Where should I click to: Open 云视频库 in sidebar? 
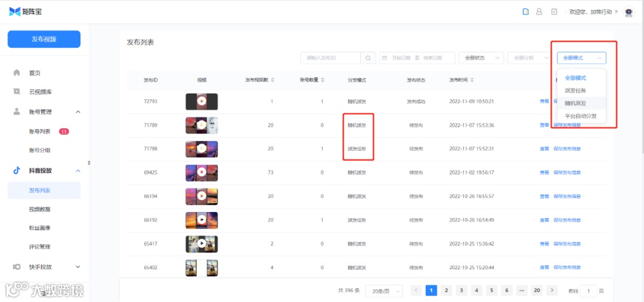pos(41,92)
